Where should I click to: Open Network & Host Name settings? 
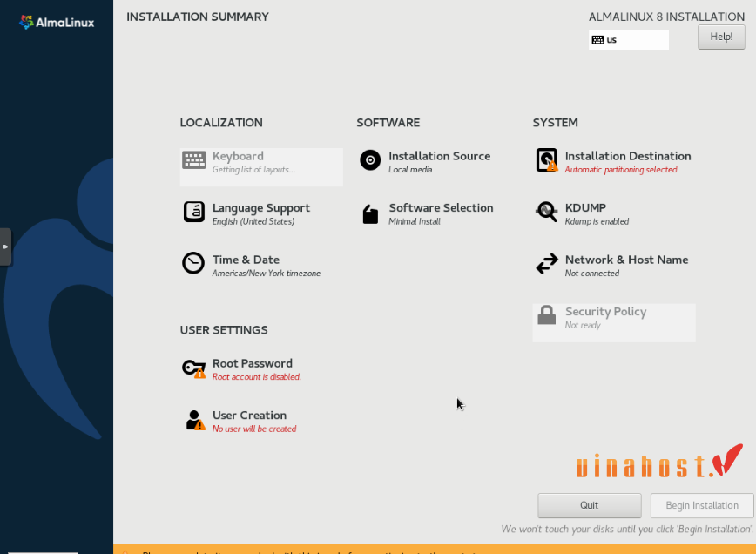pos(626,260)
